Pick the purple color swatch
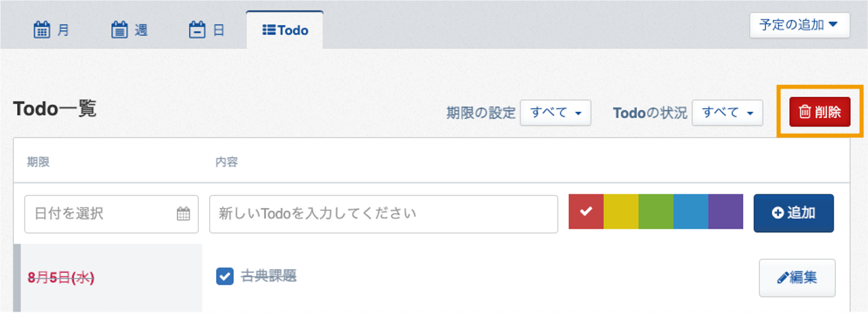 [726, 211]
